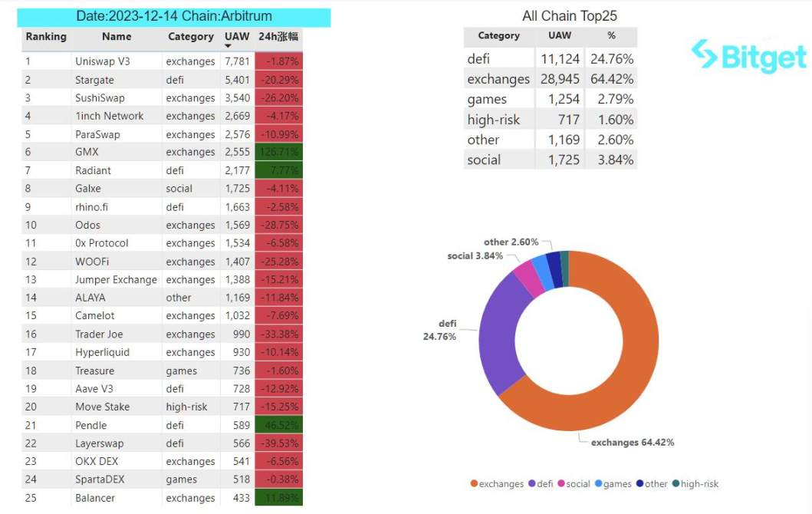Click the purple defi donut segment
Image resolution: width=812 pixels, height=514 pixels.
(x=498, y=331)
